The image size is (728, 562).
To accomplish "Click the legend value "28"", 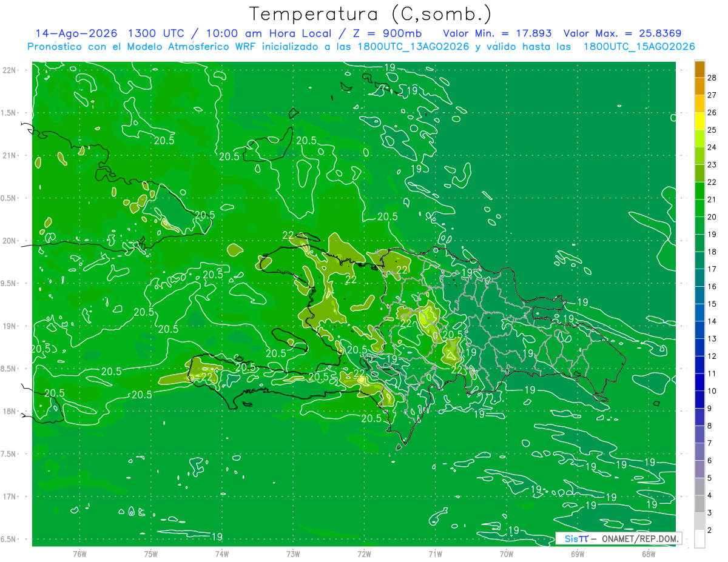I will click(x=712, y=78).
